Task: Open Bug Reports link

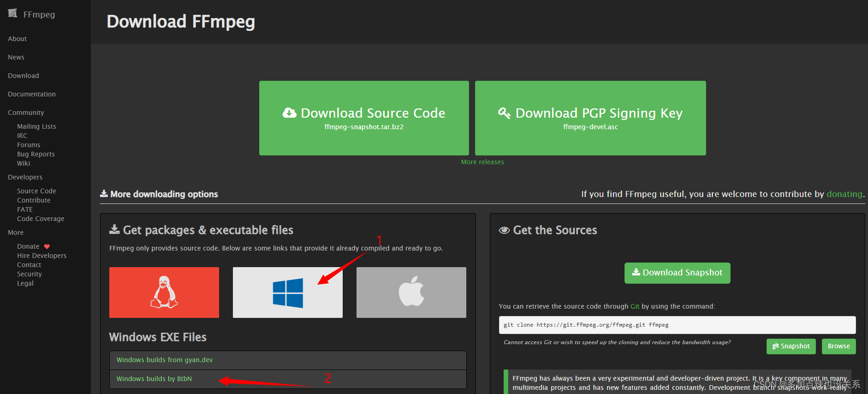Action: click(x=36, y=154)
